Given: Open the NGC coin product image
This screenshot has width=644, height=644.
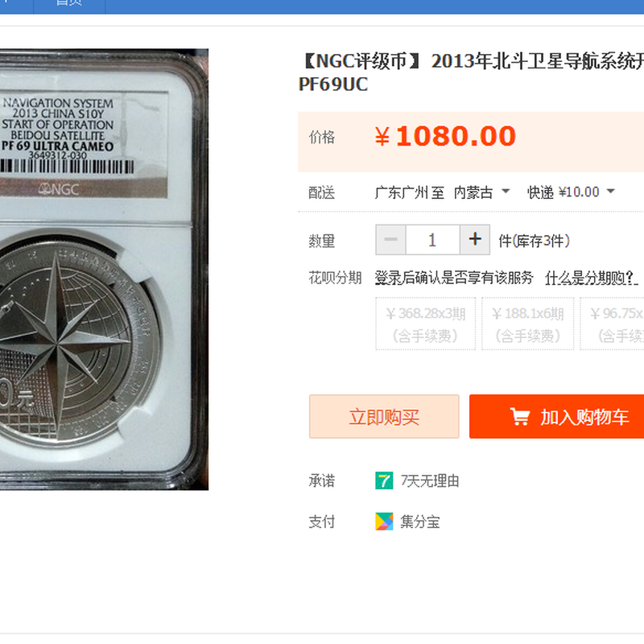Looking at the screenshot, I should [x=104, y=270].
